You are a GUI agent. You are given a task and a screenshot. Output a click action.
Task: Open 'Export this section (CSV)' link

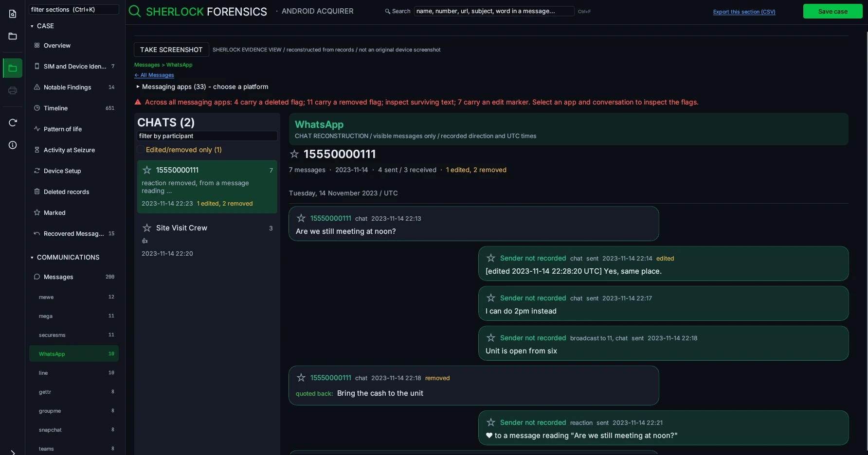[744, 12]
